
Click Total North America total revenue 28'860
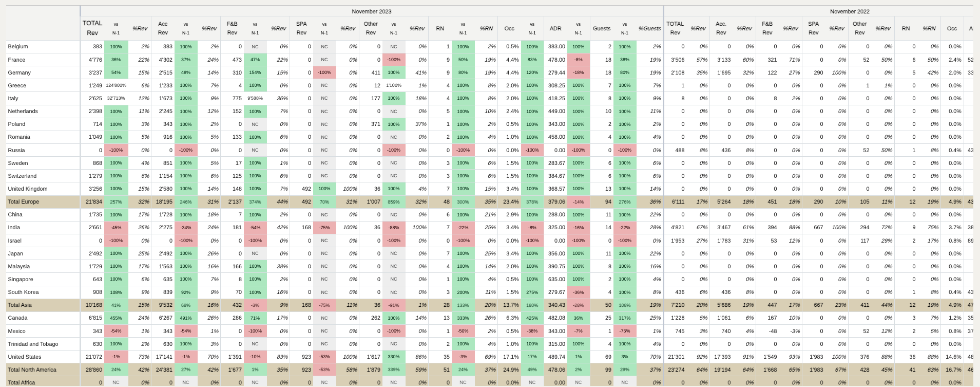tap(94, 370)
